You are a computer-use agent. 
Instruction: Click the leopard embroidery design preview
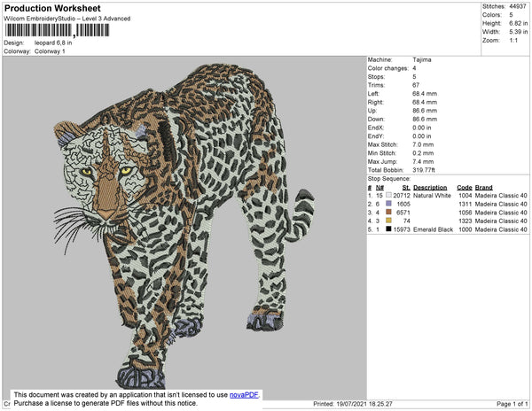184,227
